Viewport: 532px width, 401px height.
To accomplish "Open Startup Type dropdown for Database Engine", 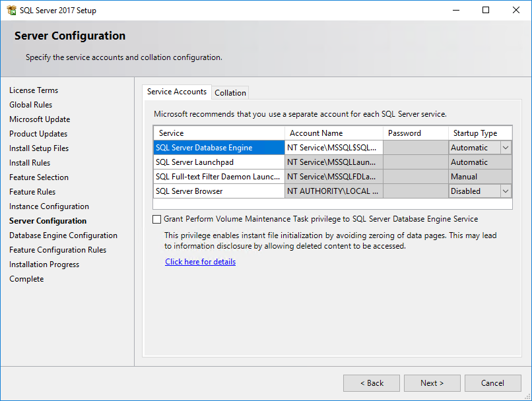I will [506, 148].
